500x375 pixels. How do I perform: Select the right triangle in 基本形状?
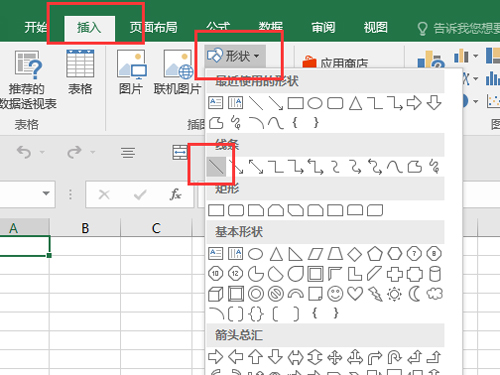pos(295,254)
